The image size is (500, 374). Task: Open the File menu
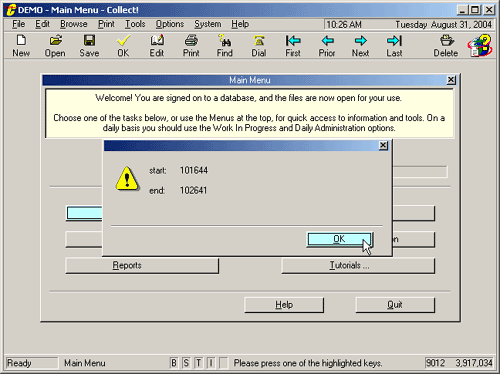pyautogui.click(x=19, y=24)
